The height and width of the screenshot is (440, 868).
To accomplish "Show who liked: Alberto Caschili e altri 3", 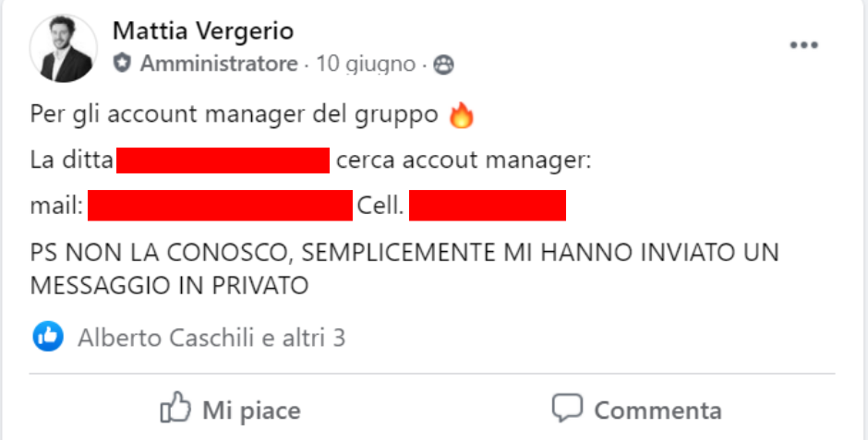I will (x=211, y=338).
